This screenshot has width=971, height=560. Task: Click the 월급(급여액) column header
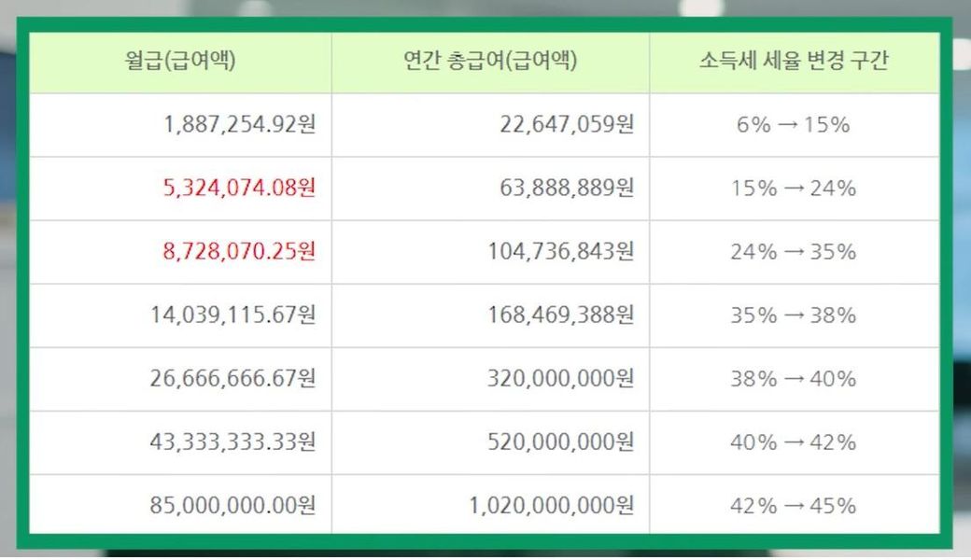[x=179, y=62]
